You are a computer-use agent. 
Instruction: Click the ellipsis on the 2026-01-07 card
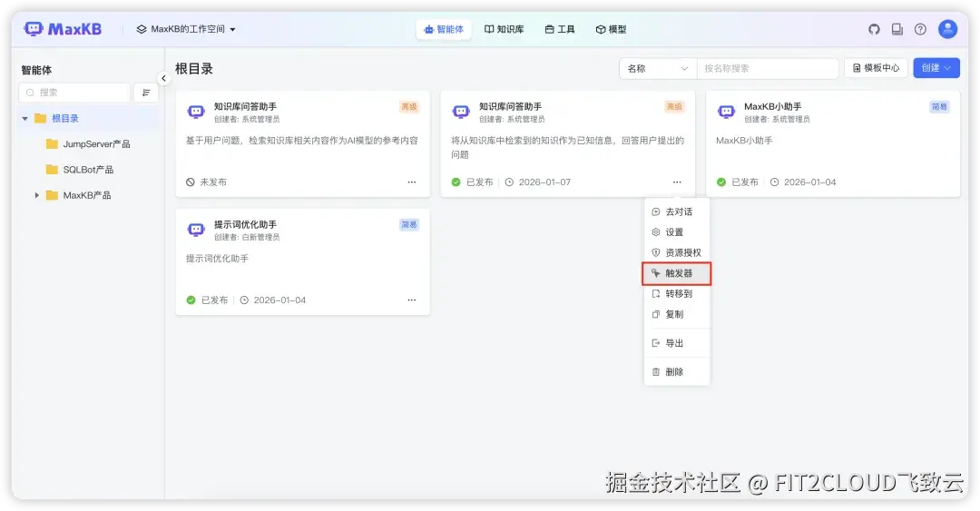tap(677, 182)
